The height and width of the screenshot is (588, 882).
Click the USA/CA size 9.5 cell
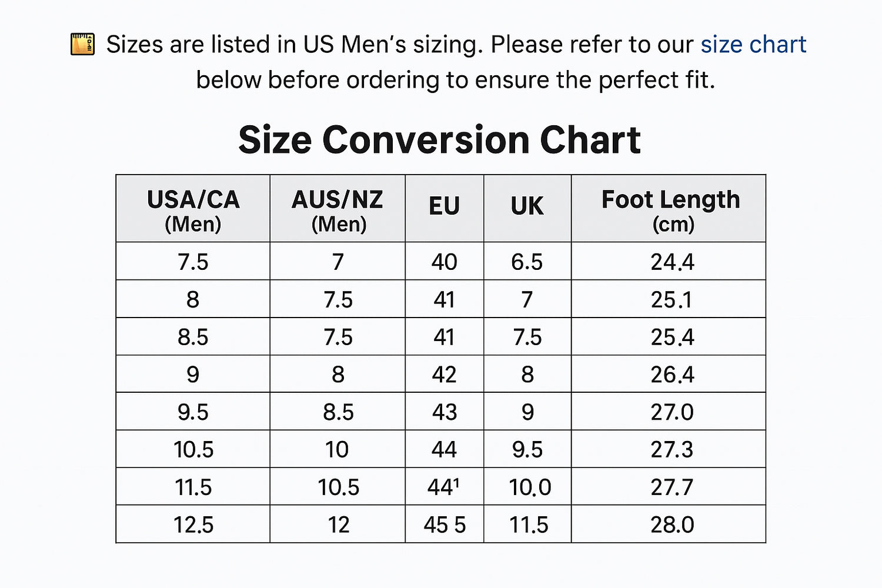click(193, 412)
